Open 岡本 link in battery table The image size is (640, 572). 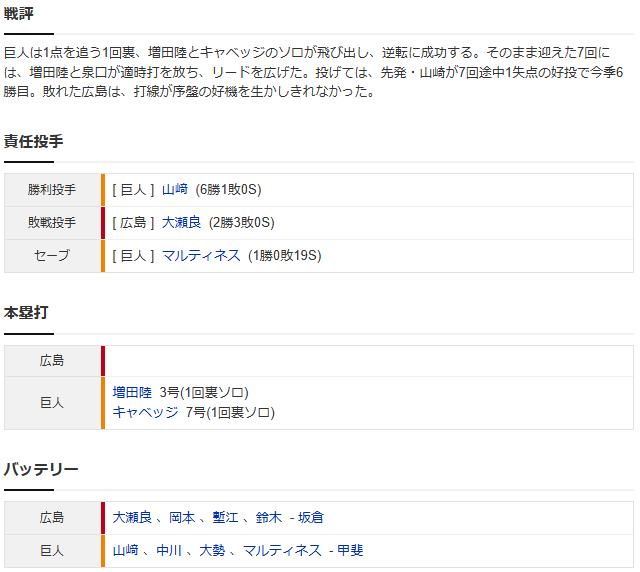click(x=182, y=517)
